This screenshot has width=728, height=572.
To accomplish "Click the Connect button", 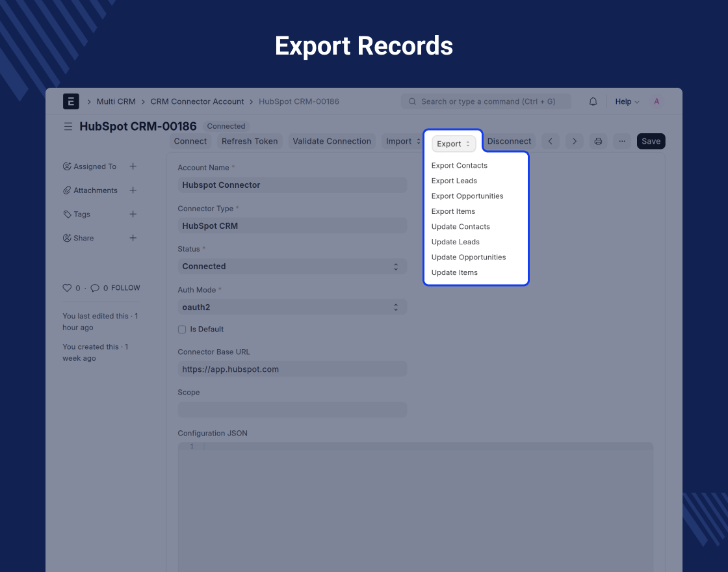I will [x=190, y=141].
